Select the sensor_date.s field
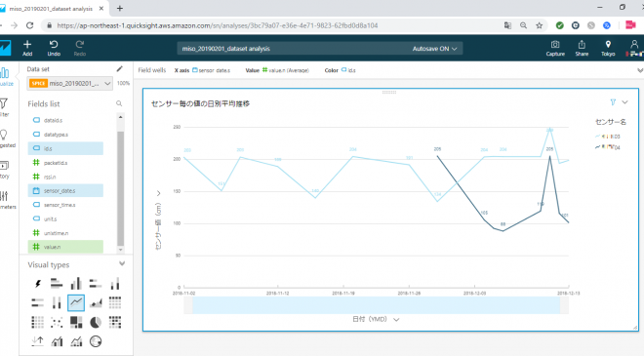 pyautogui.click(x=65, y=190)
